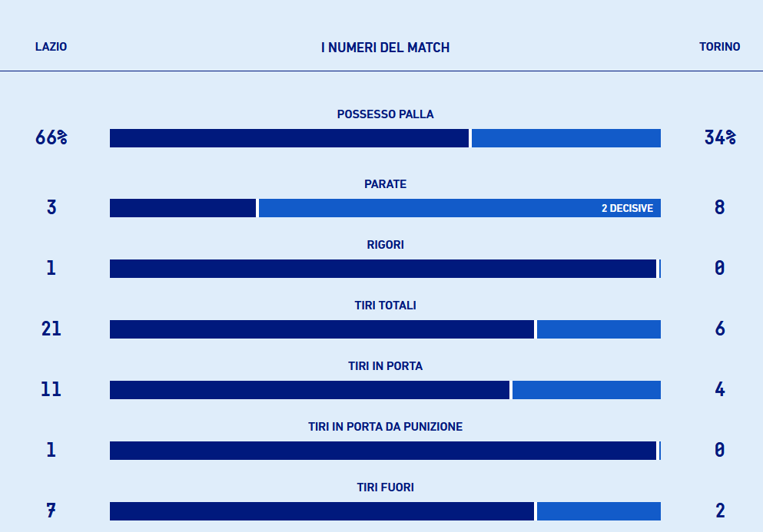This screenshot has height=532, width=763.
Task: Click Torino's light TIRI IN PORTA bar segment
Action: (586, 390)
